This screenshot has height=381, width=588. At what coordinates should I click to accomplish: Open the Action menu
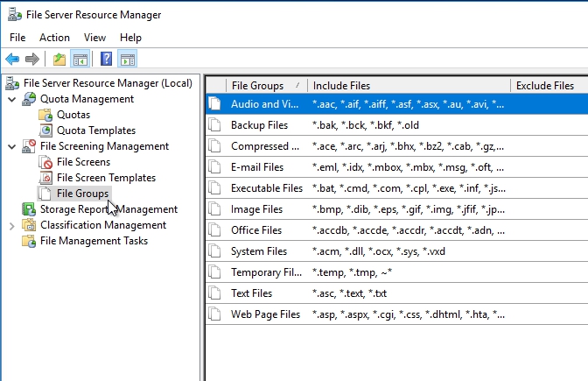54,38
